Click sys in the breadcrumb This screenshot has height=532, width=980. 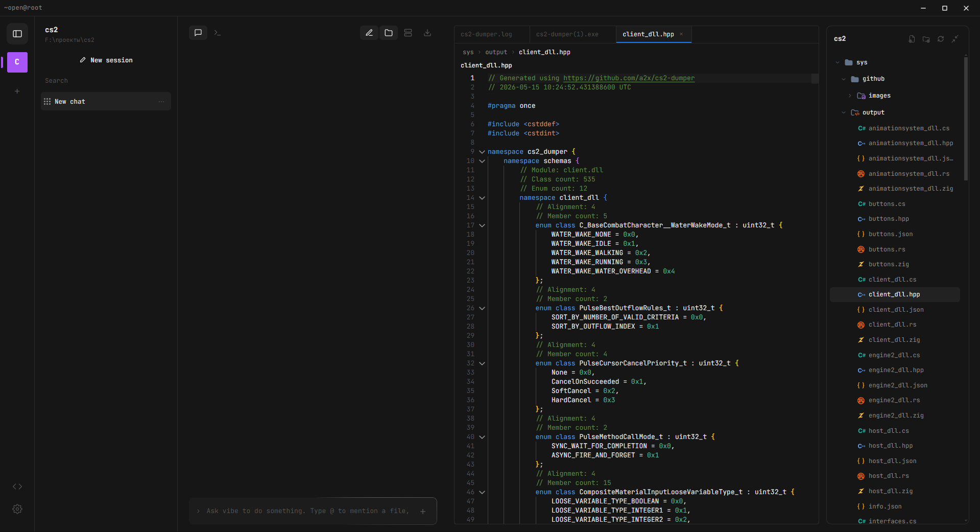tap(468, 52)
